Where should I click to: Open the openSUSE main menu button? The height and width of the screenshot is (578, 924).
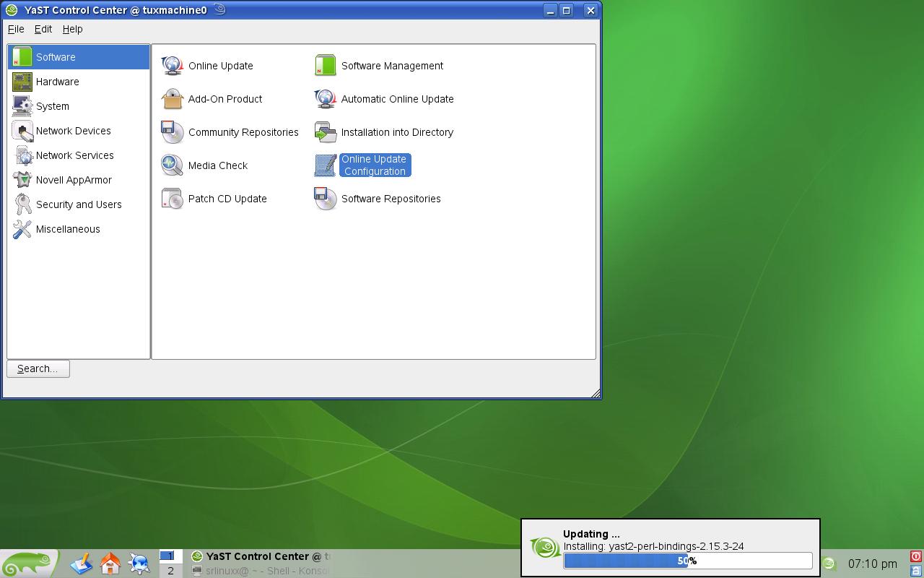[x=29, y=564]
